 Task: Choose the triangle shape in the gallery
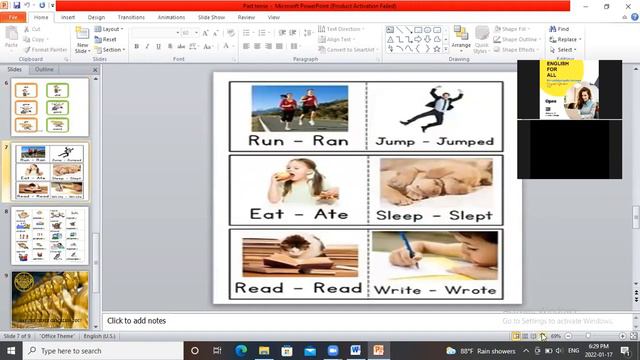pos(390,40)
